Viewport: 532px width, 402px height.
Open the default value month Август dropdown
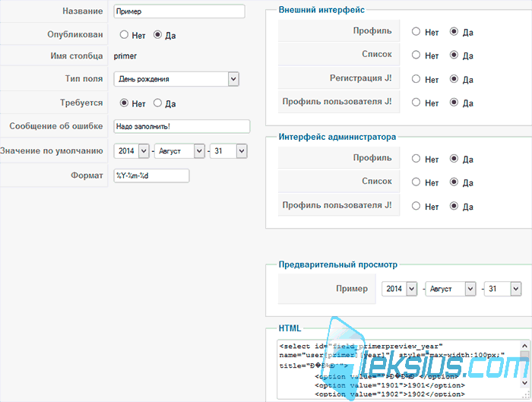(x=179, y=151)
